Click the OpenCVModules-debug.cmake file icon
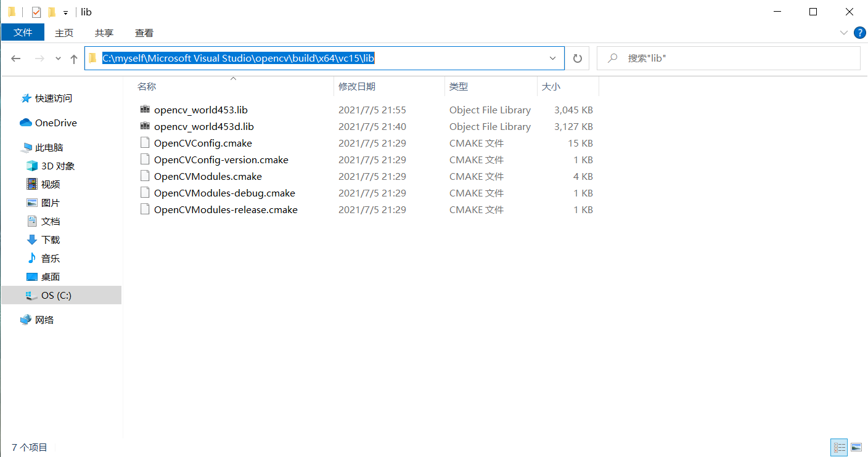The image size is (868, 457). point(145,193)
